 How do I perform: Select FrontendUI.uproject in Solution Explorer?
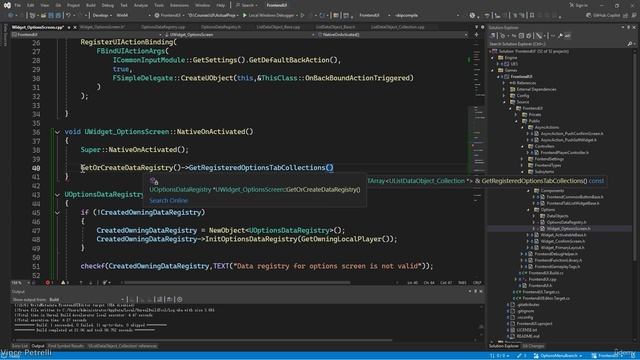pos(534,324)
